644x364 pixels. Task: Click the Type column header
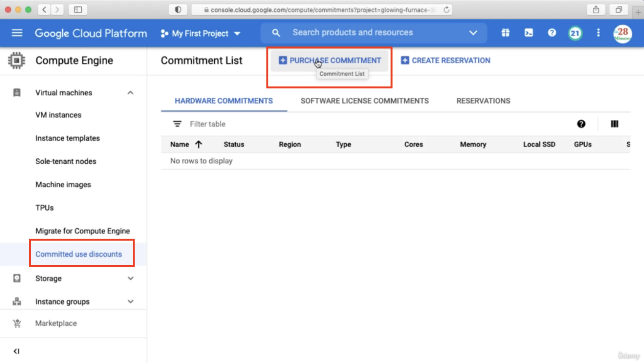pos(343,144)
